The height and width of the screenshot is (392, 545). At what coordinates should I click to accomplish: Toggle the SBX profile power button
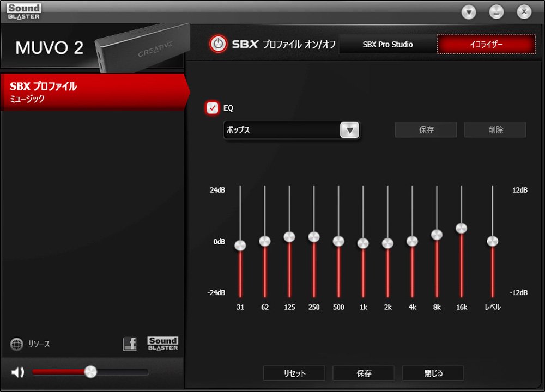click(218, 44)
